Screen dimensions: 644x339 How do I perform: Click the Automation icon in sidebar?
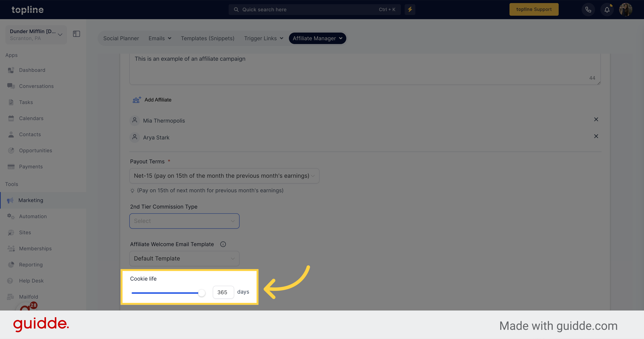[11, 216]
